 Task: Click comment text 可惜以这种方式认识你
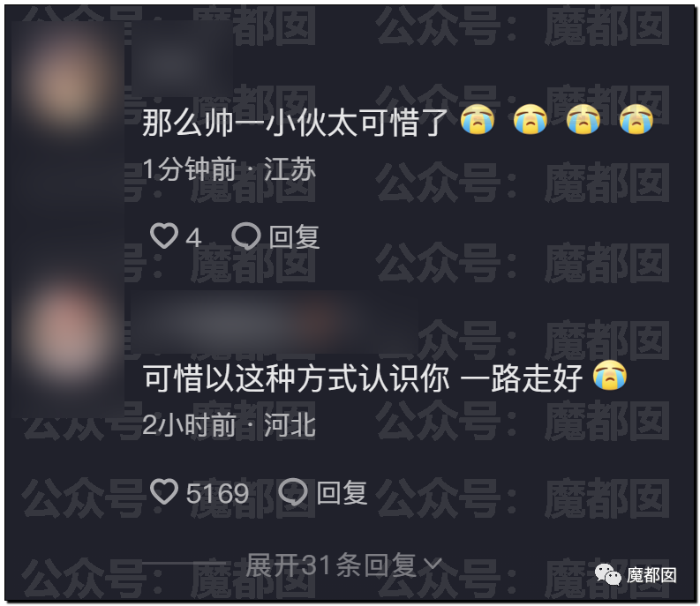pos(296,378)
